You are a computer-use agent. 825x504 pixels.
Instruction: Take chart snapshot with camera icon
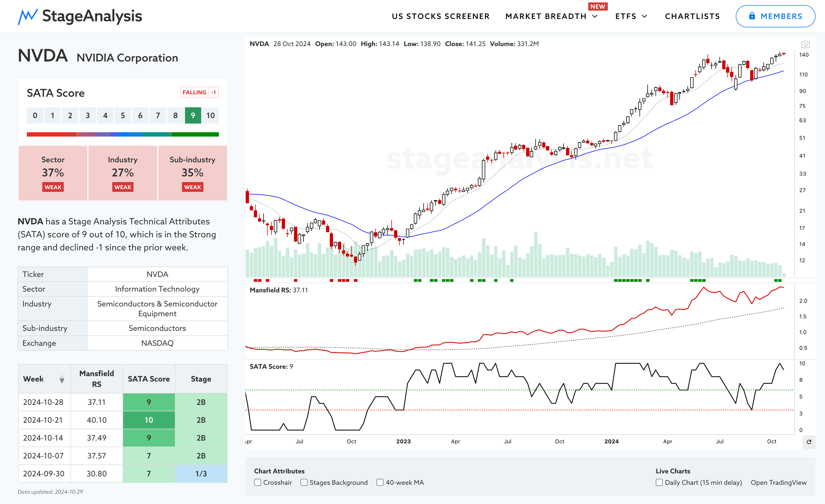[805, 44]
